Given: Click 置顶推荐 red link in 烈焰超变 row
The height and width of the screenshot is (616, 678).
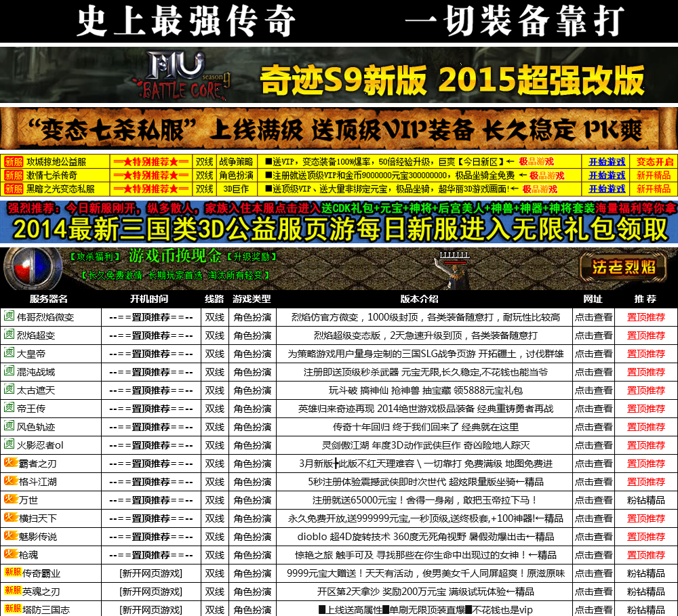Looking at the screenshot, I should [x=646, y=335].
